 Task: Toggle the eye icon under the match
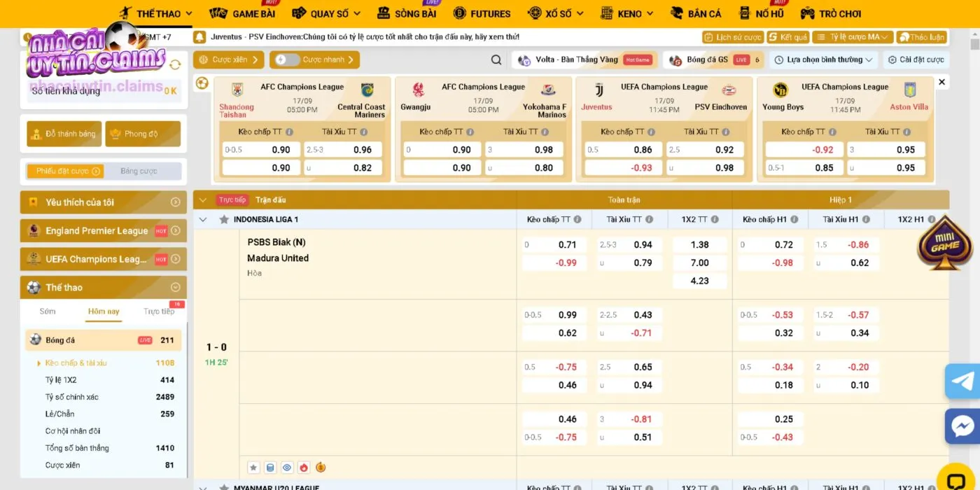tap(287, 468)
